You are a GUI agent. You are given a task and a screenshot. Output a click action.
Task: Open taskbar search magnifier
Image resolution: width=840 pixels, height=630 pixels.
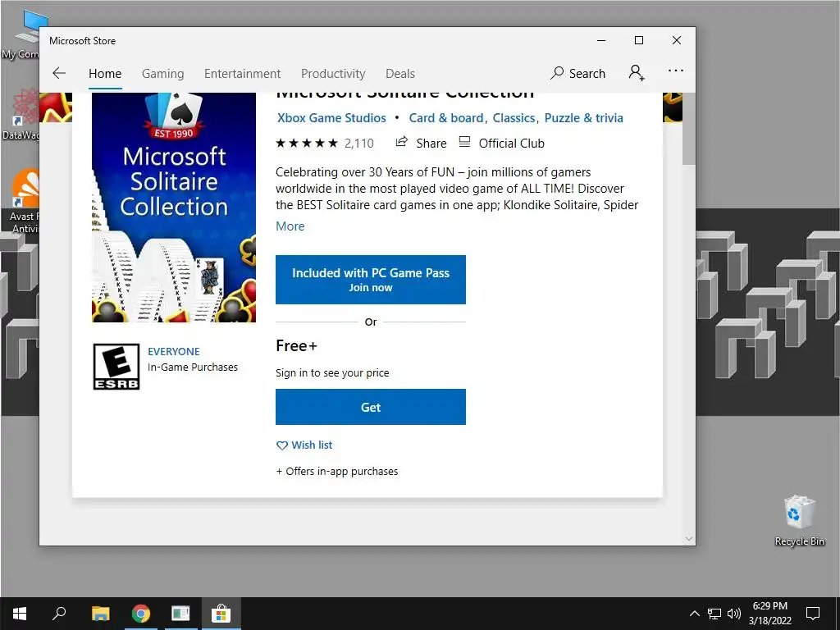[x=59, y=613]
